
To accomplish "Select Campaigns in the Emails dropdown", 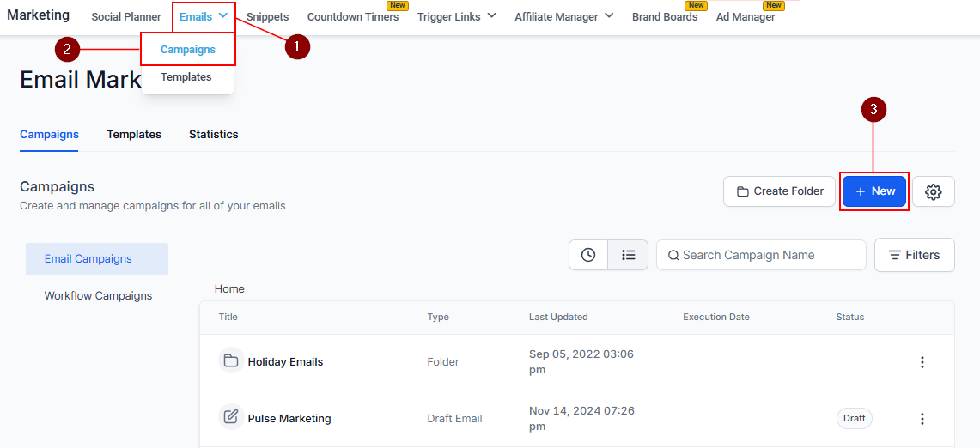I will pos(187,50).
